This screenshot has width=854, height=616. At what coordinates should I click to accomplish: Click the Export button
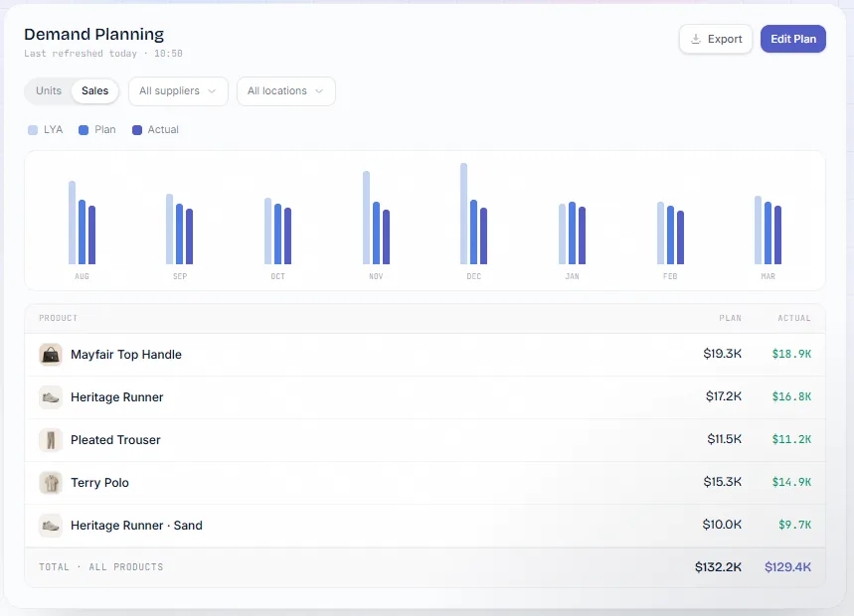click(716, 39)
